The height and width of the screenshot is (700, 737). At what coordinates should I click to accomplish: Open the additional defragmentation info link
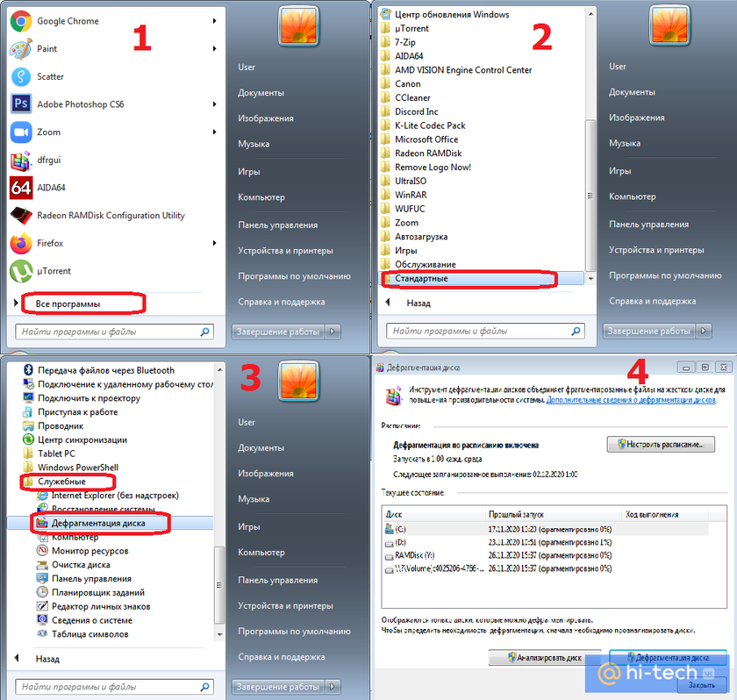631,400
